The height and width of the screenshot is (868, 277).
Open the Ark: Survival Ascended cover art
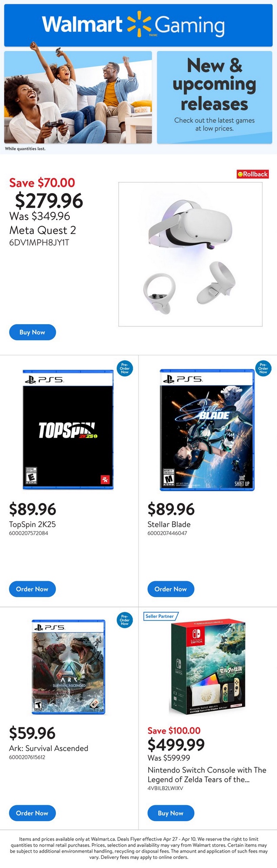68,667
